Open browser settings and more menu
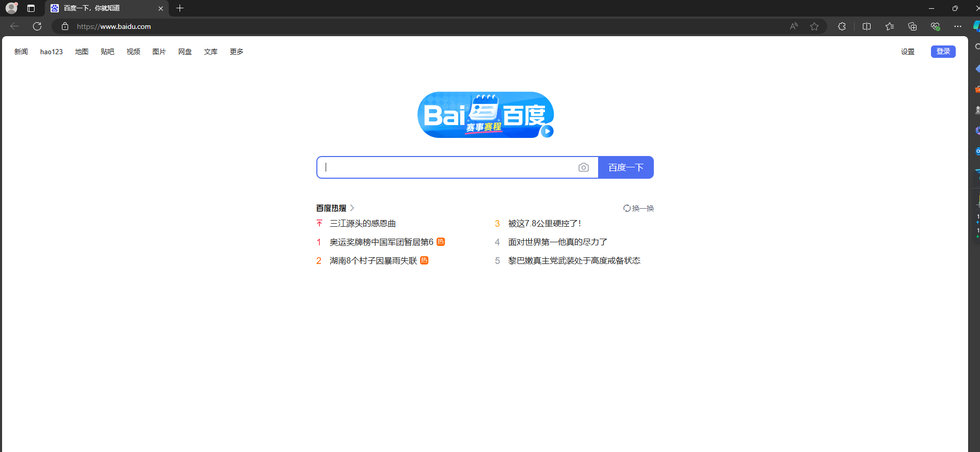This screenshot has height=452, width=980. pyautogui.click(x=958, y=26)
